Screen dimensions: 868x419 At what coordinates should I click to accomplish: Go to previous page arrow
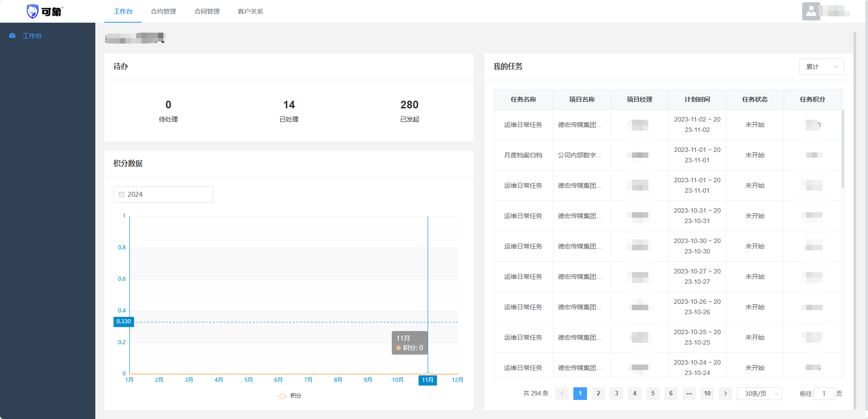click(562, 394)
